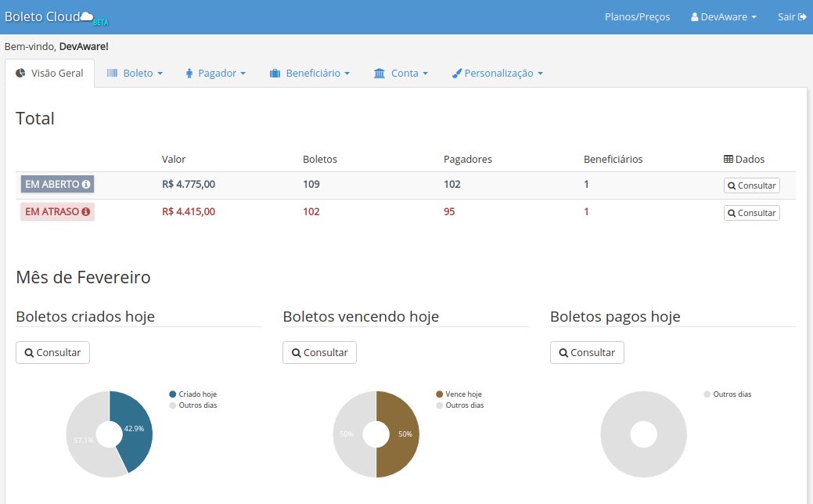
Task: Click the cloud logo icon beside Boleto Cloud
Action: (x=86, y=16)
